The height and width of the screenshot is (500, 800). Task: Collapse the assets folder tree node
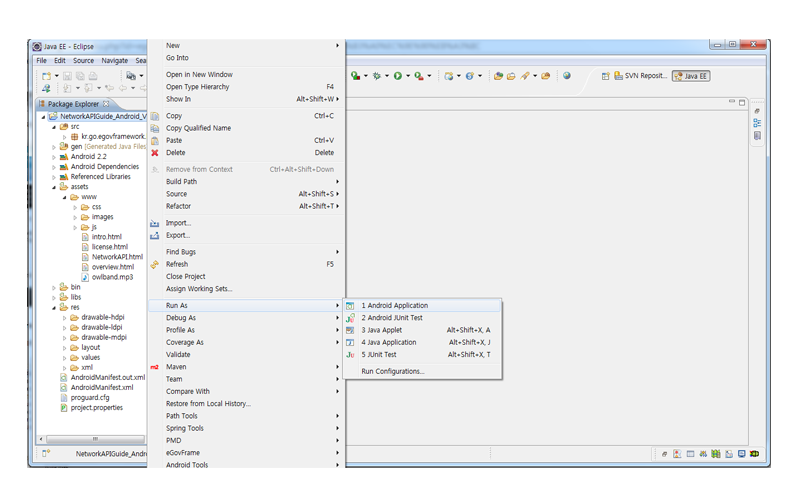coord(54,187)
